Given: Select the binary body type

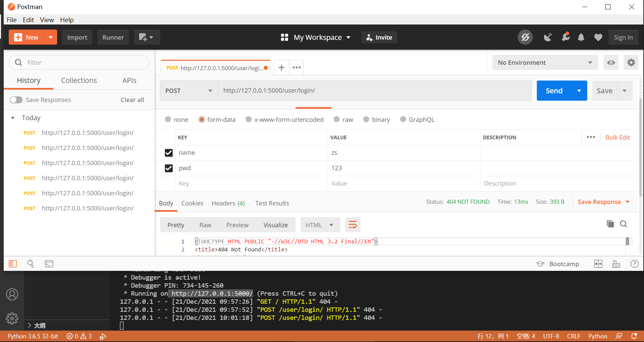Looking at the screenshot, I should (366, 119).
